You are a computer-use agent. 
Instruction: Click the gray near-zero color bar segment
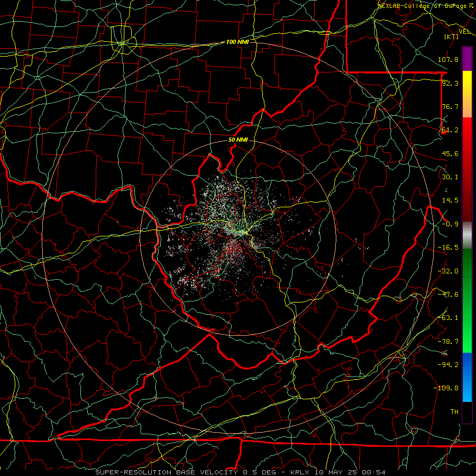click(467, 235)
